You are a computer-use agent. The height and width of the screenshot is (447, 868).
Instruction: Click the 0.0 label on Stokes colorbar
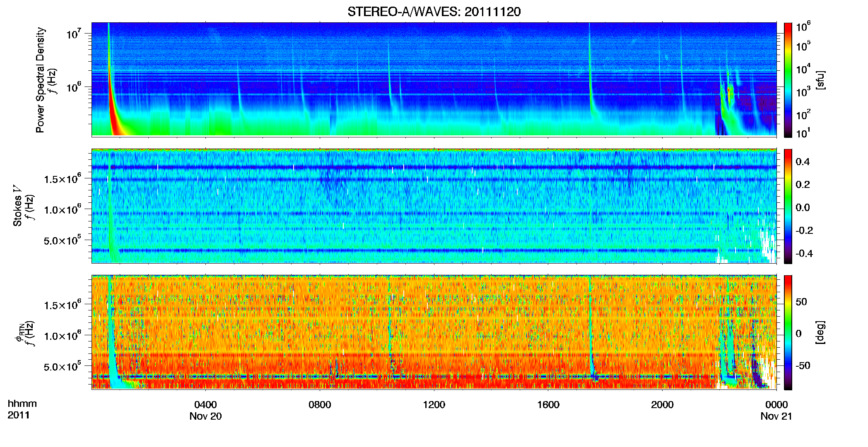point(803,207)
